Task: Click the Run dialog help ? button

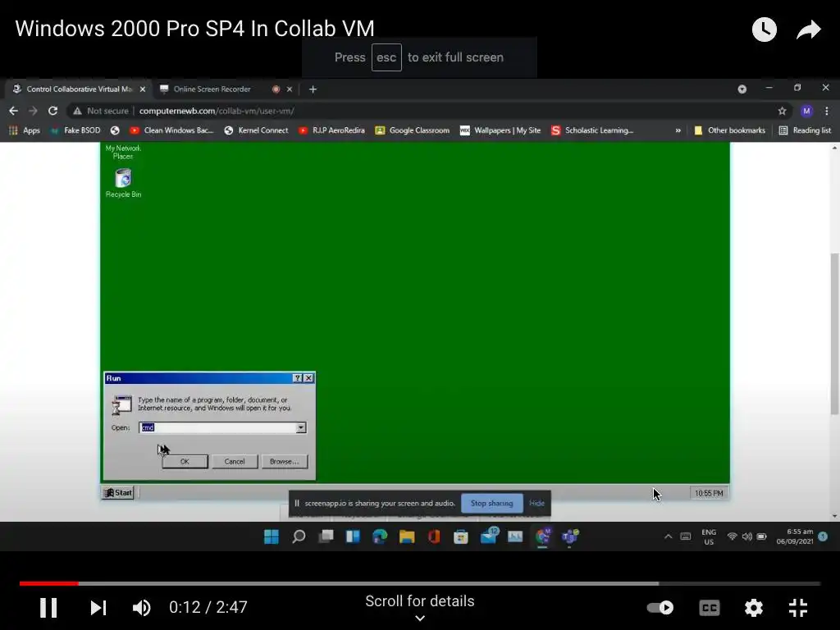Action: (298, 378)
